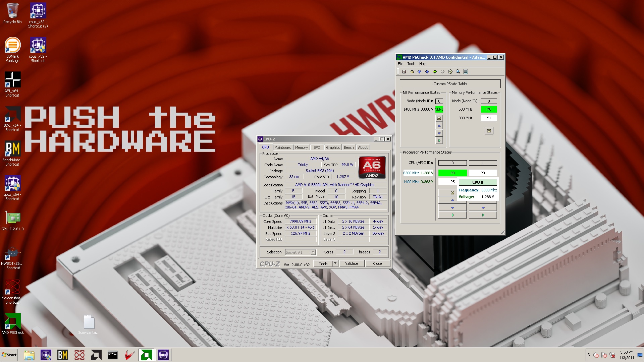Click the CPU APIC ID 0 column header button
This screenshot has width=644, height=362.
[x=452, y=163]
